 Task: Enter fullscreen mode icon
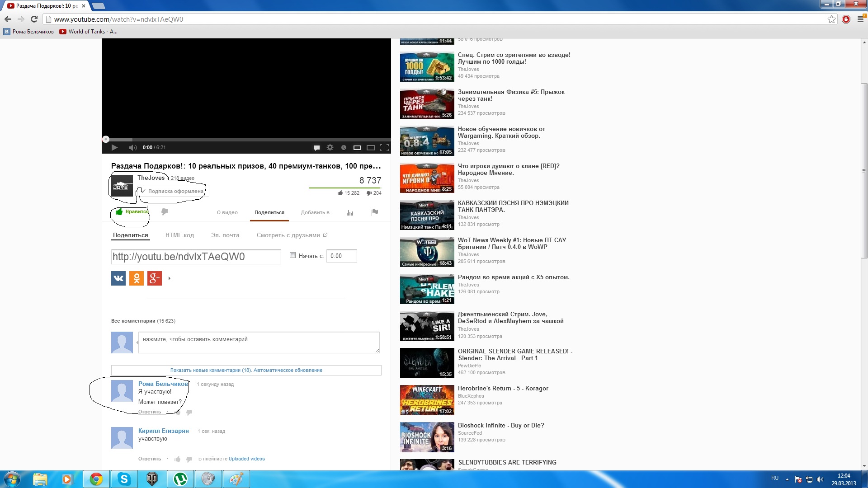384,147
